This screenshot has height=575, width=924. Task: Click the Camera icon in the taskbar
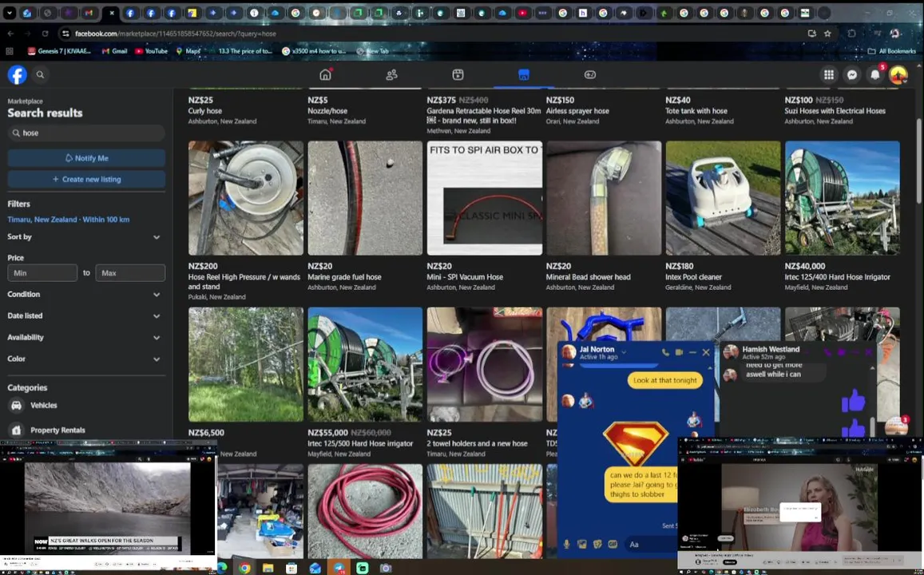pyautogui.click(x=386, y=568)
